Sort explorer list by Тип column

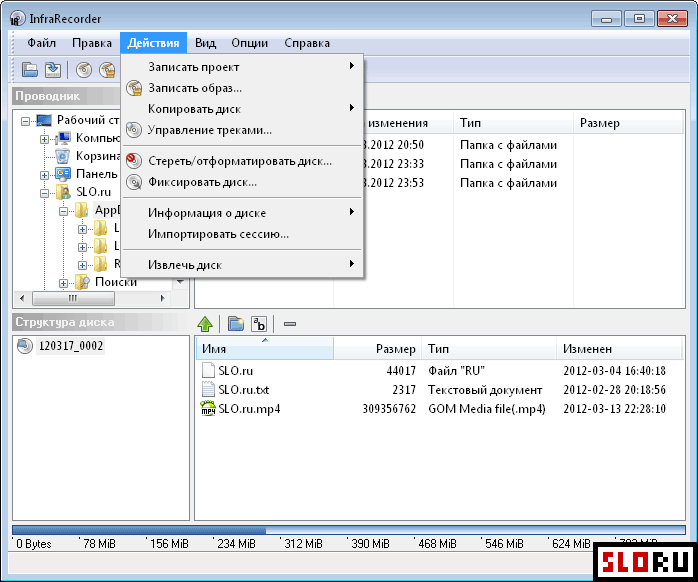pyautogui.click(x=513, y=123)
